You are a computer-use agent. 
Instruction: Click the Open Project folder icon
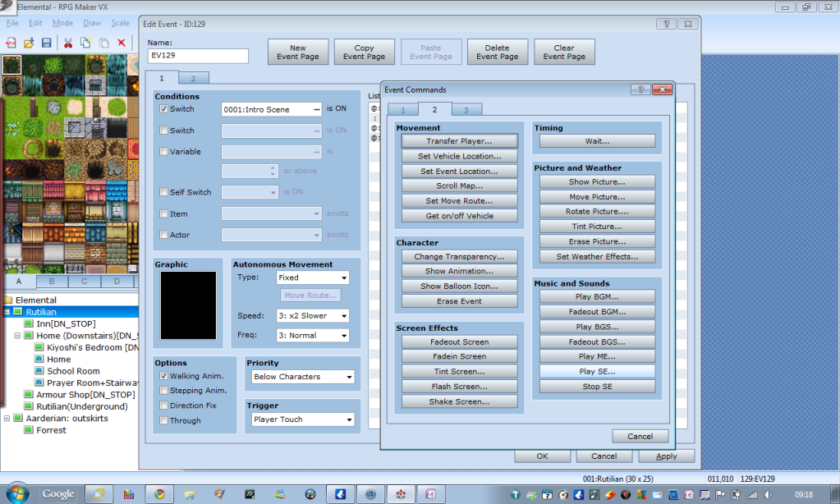point(29,43)
